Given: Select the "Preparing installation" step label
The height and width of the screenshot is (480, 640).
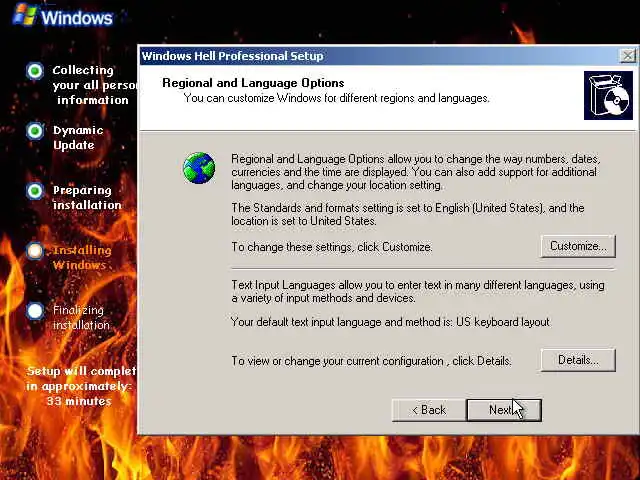Looking at the screenshot, I should [x=87, y=198].
